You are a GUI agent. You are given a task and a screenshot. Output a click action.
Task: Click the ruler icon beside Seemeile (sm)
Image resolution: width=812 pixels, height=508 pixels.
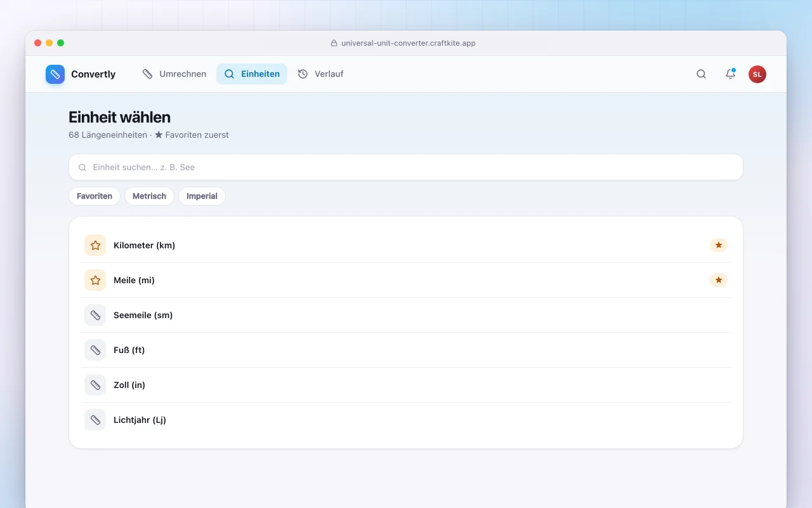tap(95, 315)
